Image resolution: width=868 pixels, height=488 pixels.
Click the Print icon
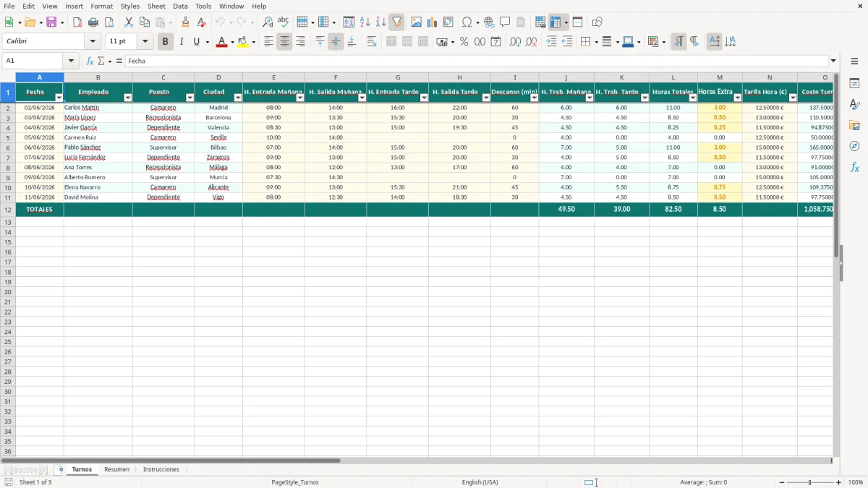93,22
